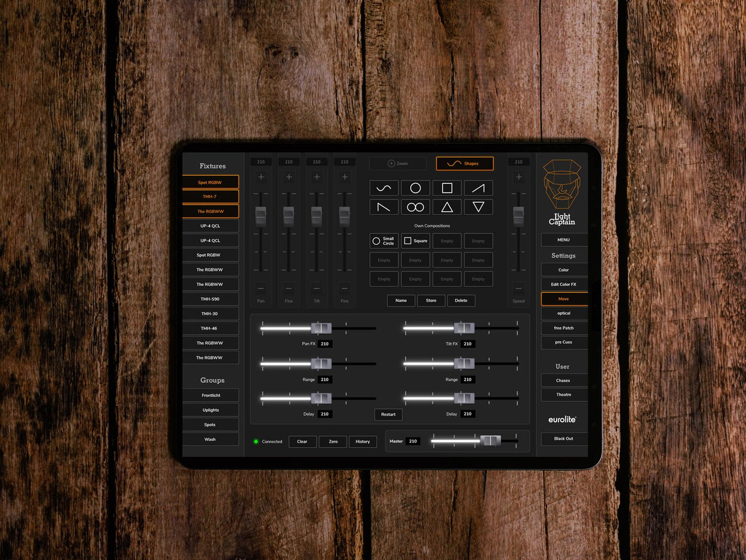
Task: Toggle the TMH-S90 fixture selection
Action: click(210, 299)
